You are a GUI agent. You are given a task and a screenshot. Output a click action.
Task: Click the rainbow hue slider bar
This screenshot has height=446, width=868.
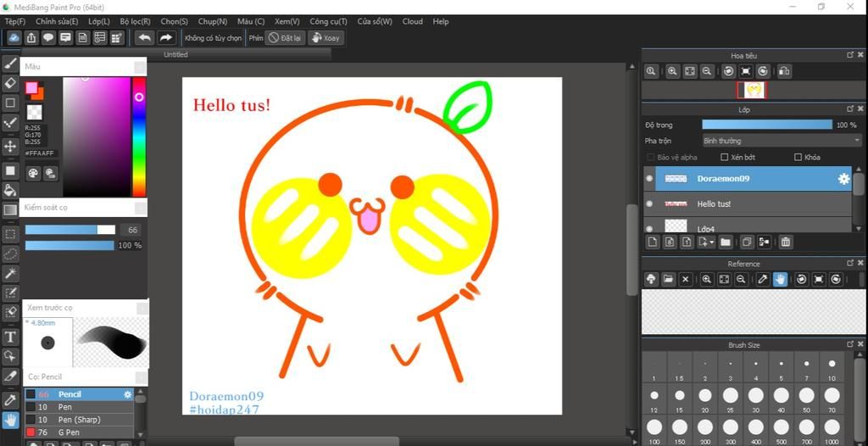point(139,136)
